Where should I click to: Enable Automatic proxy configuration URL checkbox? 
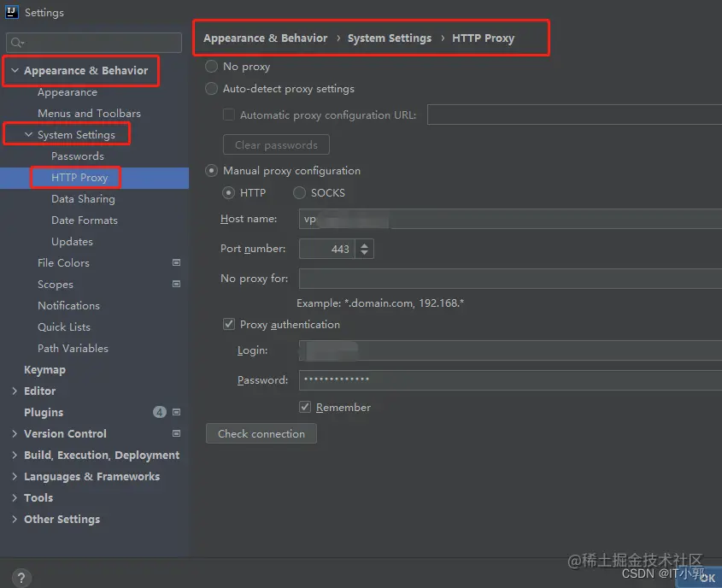(228, 115)
